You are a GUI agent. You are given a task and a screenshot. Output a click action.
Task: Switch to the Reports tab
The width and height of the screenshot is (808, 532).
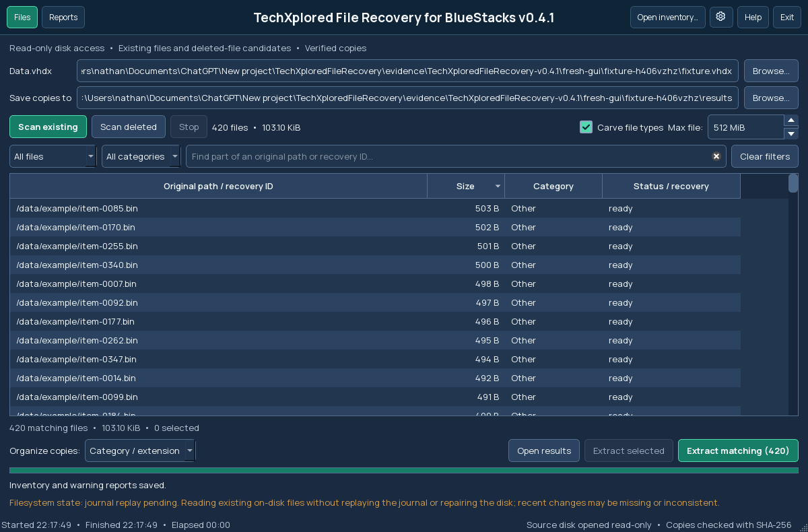[x=63, y=17]
